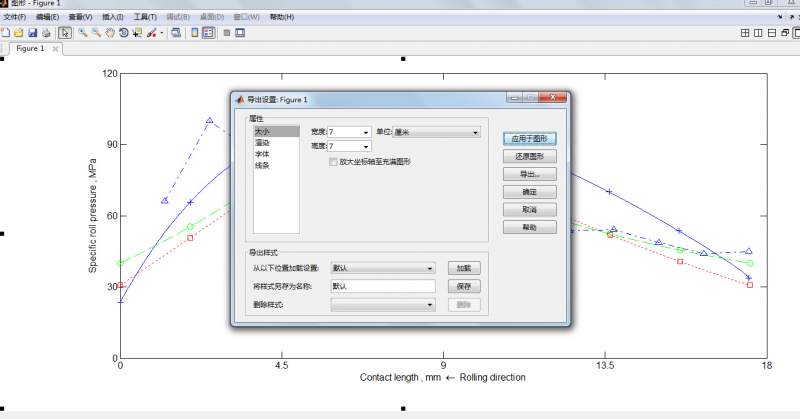Screen dimensions: 800x419
Task: Open the 帮助(H) menu
Action: click(x=282, y=17)
